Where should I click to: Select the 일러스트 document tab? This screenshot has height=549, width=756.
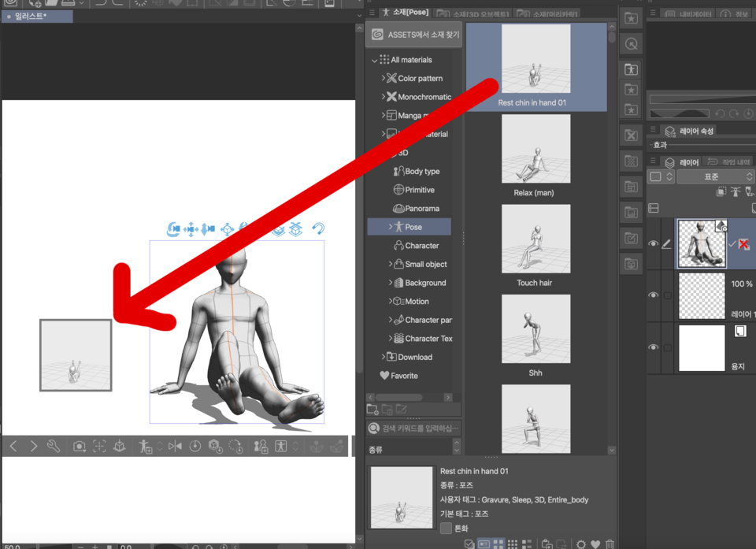37,17
